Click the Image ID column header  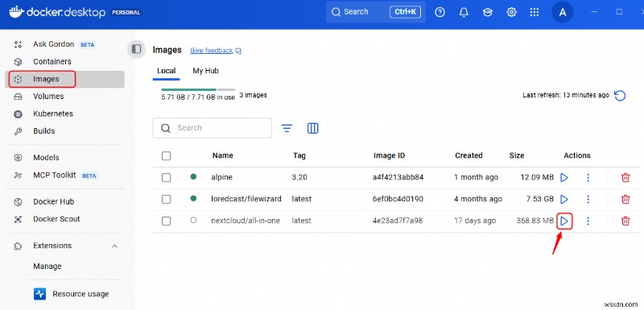pos(390,155)
